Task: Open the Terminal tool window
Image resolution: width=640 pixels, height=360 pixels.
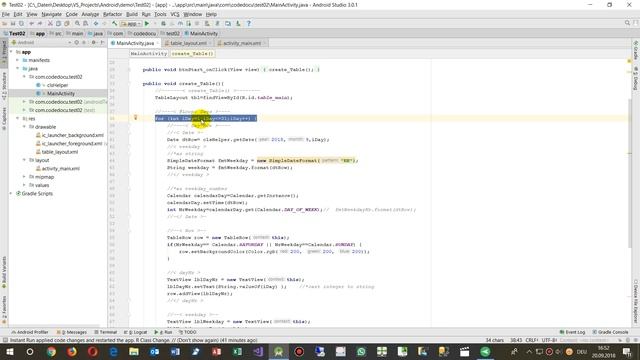Action: click(105, 332)
